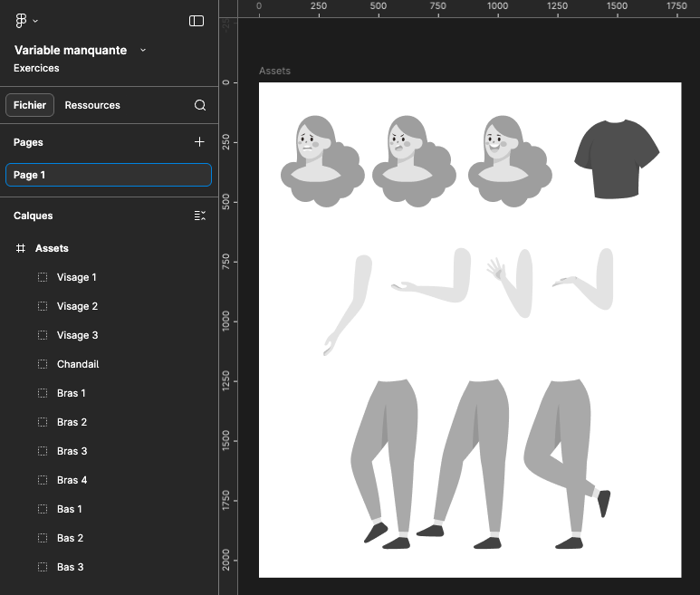Viewport: 700px width, 595px height.
Task: Add a new page with plus icon
Action: click(200, 142)
